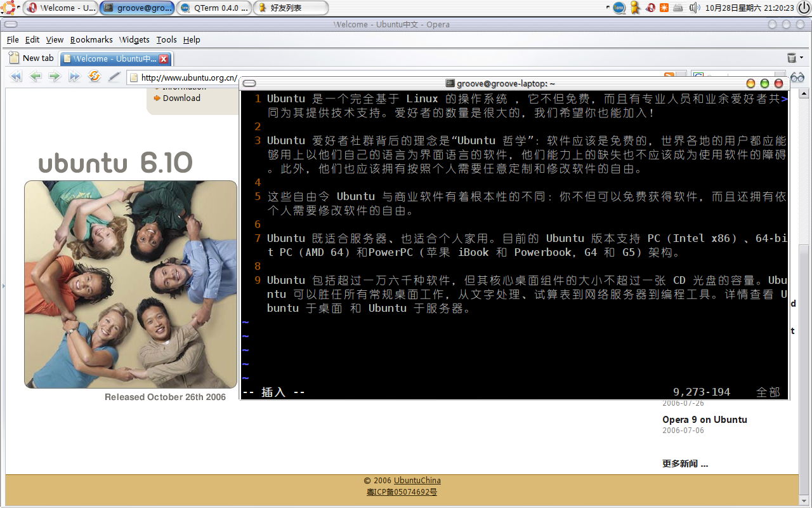812x508 pixels.
Task: Open the Bookmarks menu in Opera
Action: click(x=91, y=39)
